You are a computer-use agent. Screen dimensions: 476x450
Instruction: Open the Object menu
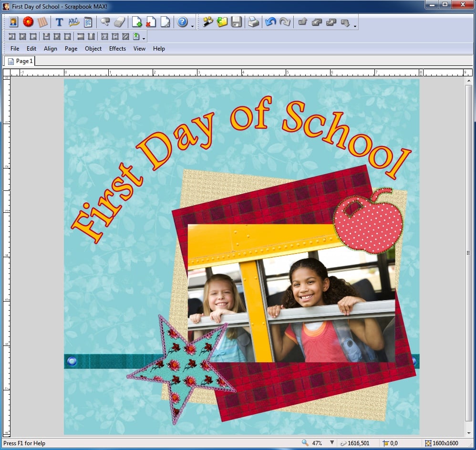click(93, 49)
